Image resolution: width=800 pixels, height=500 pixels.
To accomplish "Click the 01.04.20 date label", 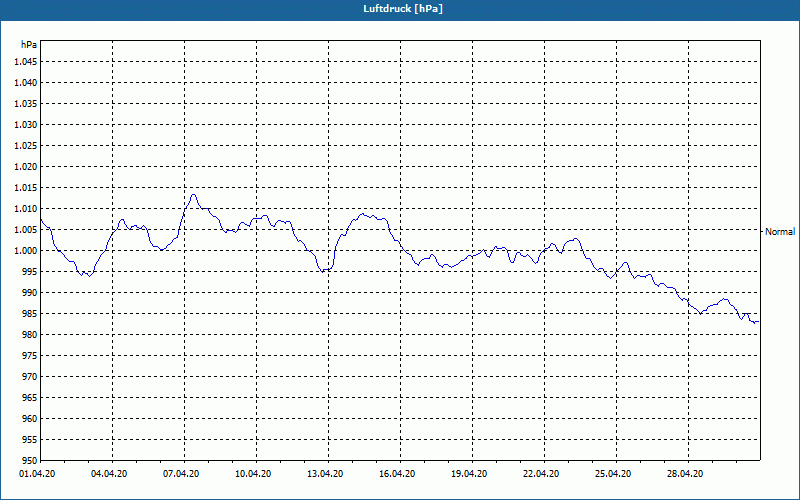I will (x=37, y=474).
